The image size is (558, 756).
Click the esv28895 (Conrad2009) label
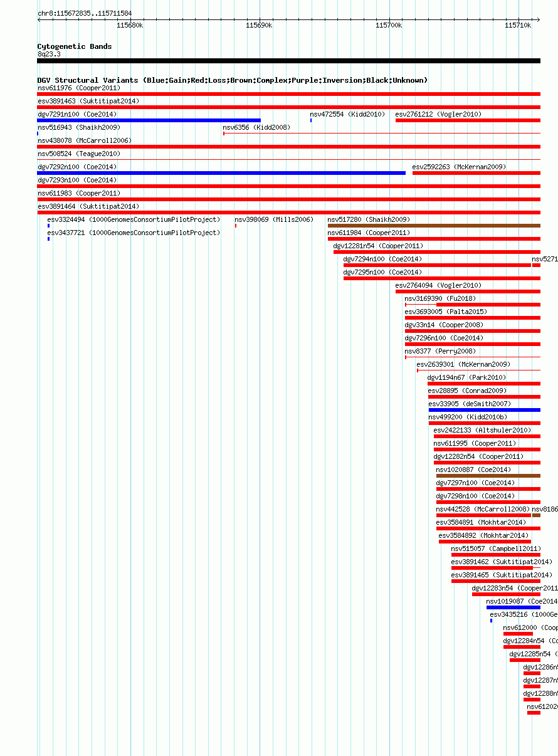pyautogui.click(x=467, y=391)
